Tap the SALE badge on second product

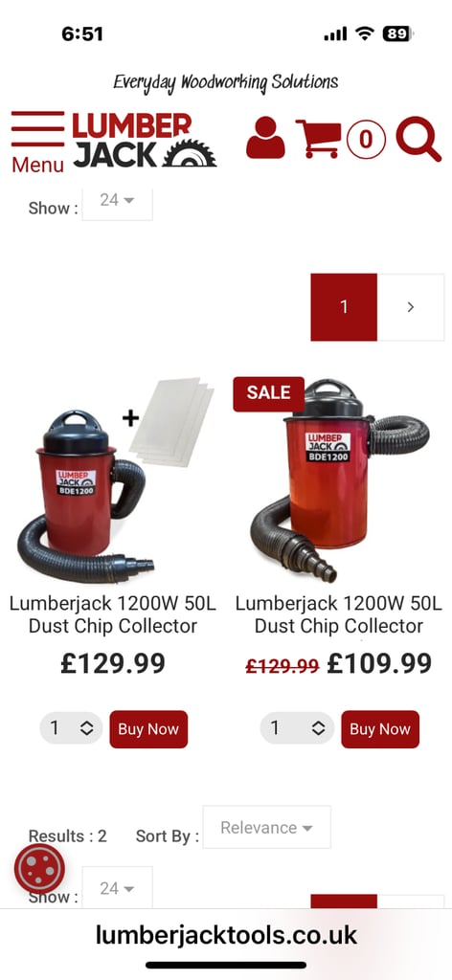268,393
